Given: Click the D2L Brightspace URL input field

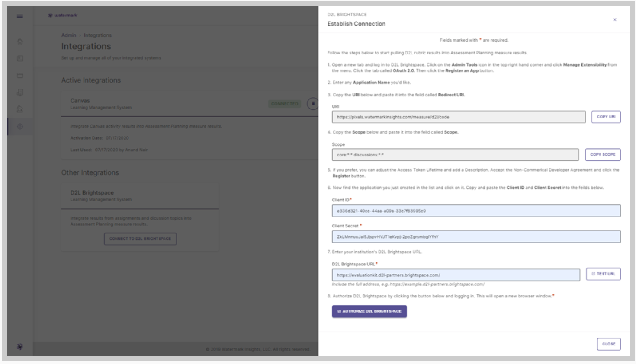Looking at the screenshot, I should [x=456, y=275].
